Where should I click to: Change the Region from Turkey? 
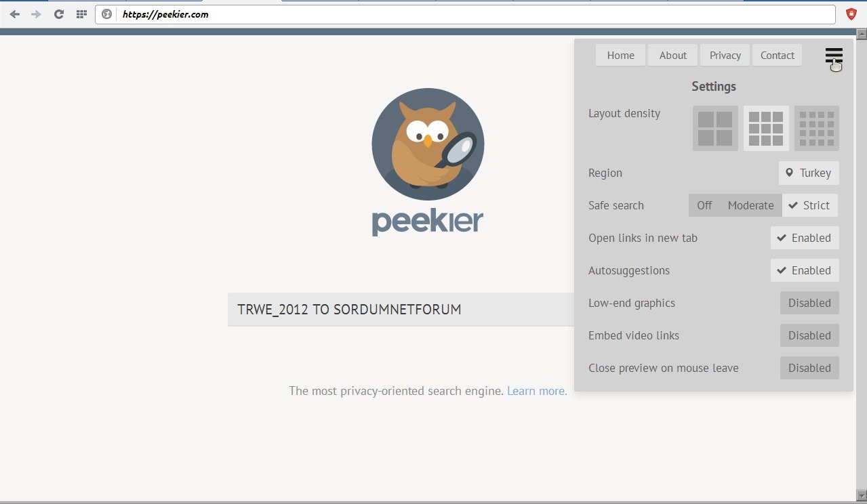point(809,173)
